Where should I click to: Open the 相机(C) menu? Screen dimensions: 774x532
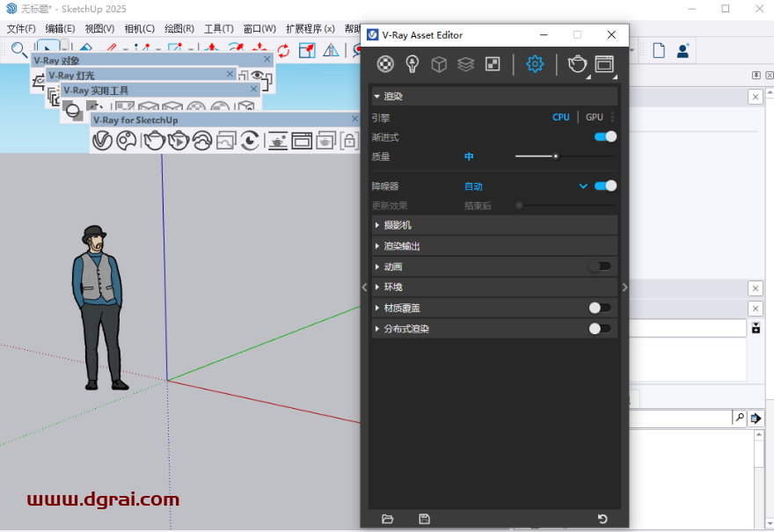tap(140, 29)
